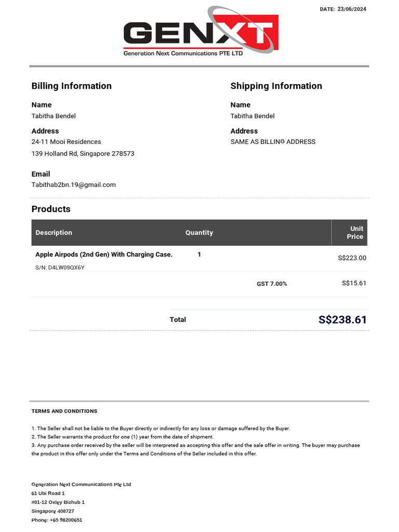Click the Products section heading
Image resolution: width=399 pixels, height=532 pixels.
tap(51, 209)
